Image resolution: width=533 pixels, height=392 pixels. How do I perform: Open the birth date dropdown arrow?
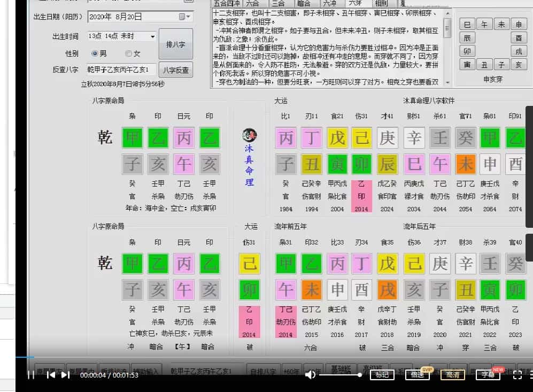[x=188, y=17]
